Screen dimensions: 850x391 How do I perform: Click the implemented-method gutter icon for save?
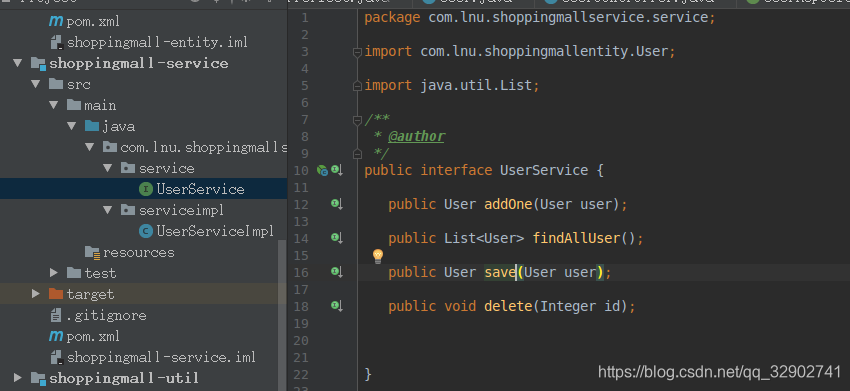tap(337, 272)
